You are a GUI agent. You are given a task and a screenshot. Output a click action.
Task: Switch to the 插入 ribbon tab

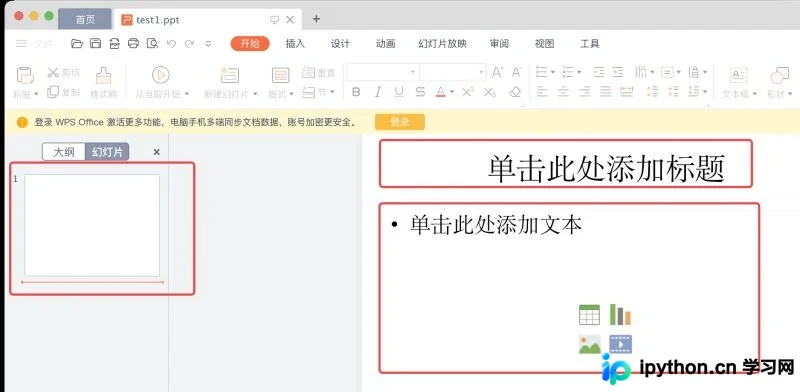tap(295, 44)
